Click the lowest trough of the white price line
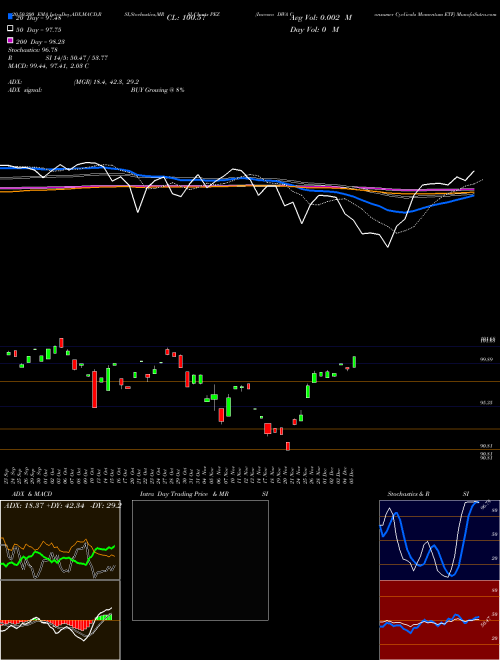 pos(388,247)
